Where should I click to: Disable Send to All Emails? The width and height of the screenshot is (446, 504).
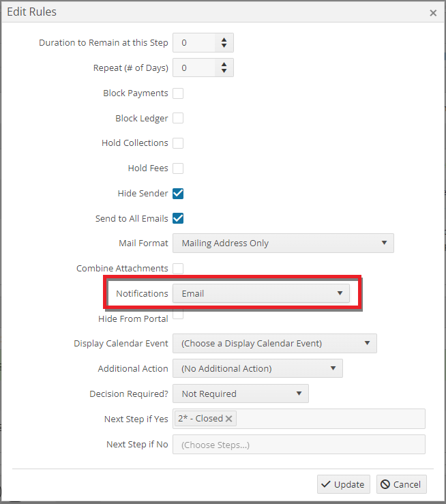(178, 218)
